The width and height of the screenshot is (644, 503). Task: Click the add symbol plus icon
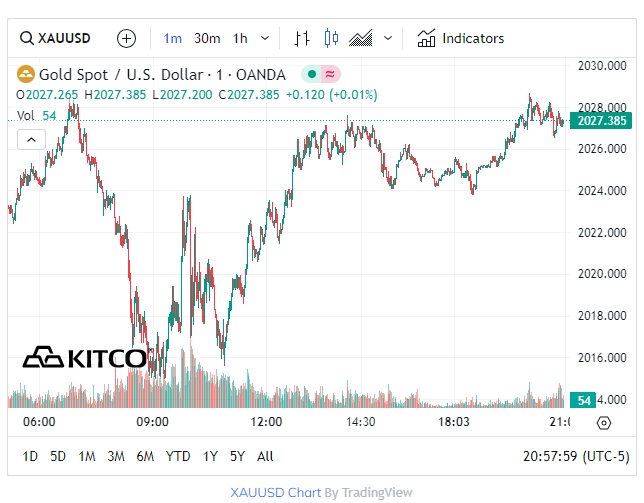(x=126, y=39)
